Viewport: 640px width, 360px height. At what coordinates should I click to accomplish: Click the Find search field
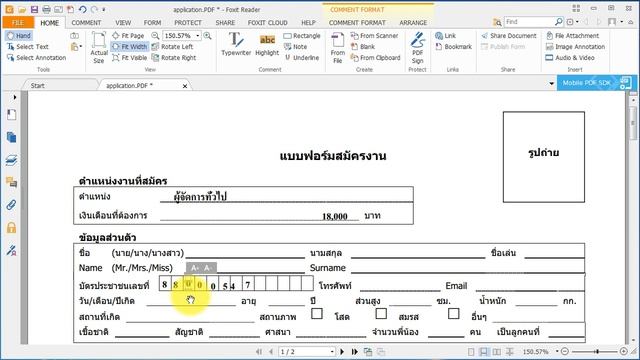(529, 22)
